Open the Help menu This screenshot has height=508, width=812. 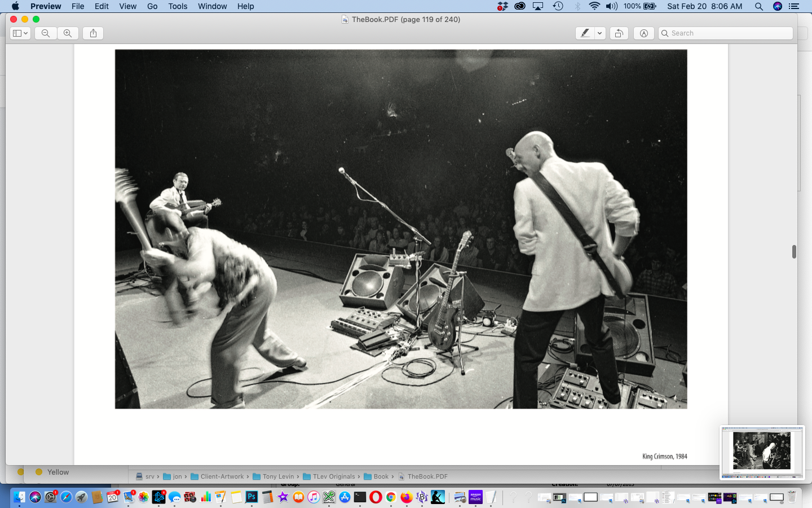pyautogui.click(x=245, y=6)
